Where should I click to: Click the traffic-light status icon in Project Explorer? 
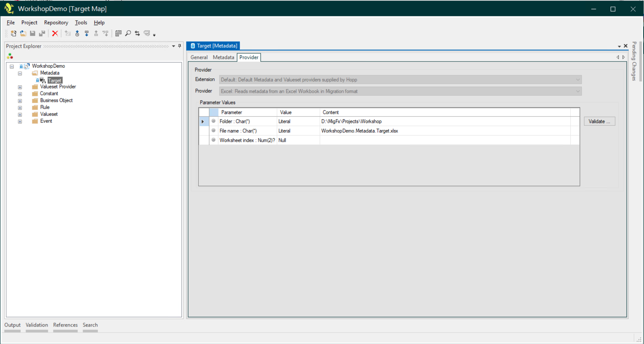point(10,56)
